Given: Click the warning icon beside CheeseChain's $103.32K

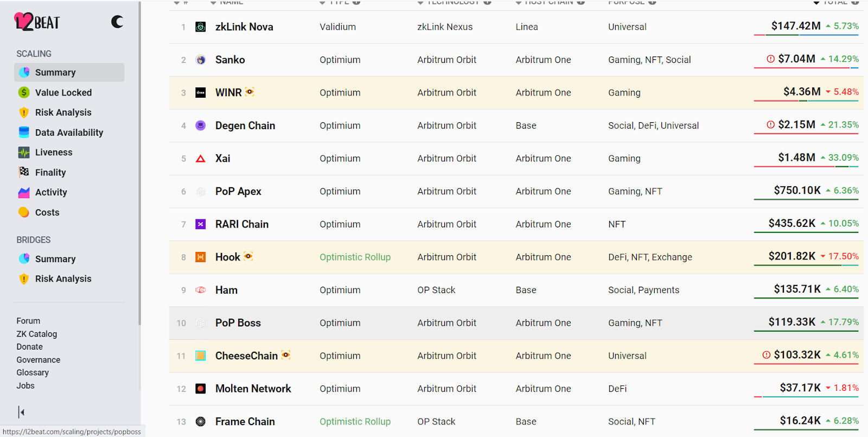Looking at the screenshot, I should 767,355.
